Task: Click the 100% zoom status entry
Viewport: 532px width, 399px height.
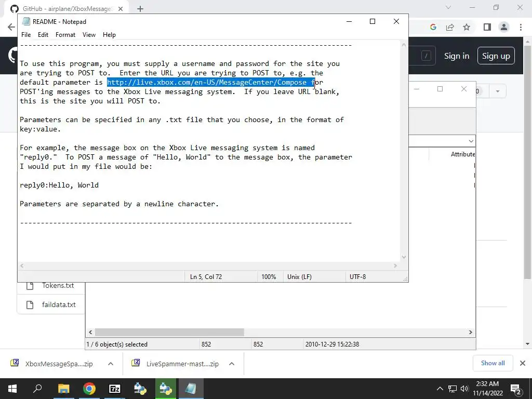Action: (x=269, y=277)
